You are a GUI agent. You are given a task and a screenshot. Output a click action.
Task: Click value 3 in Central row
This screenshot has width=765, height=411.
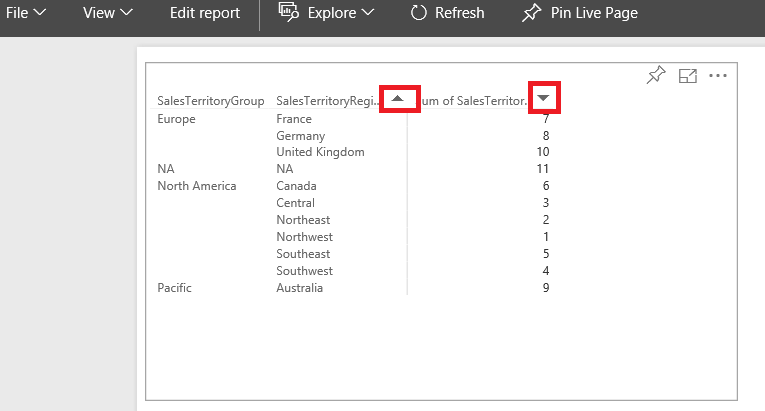pyautogui.click(x=546, y=203)
